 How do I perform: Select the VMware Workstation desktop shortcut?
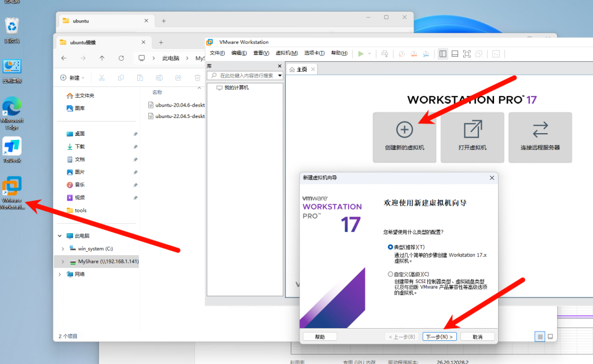click(12, 193)
